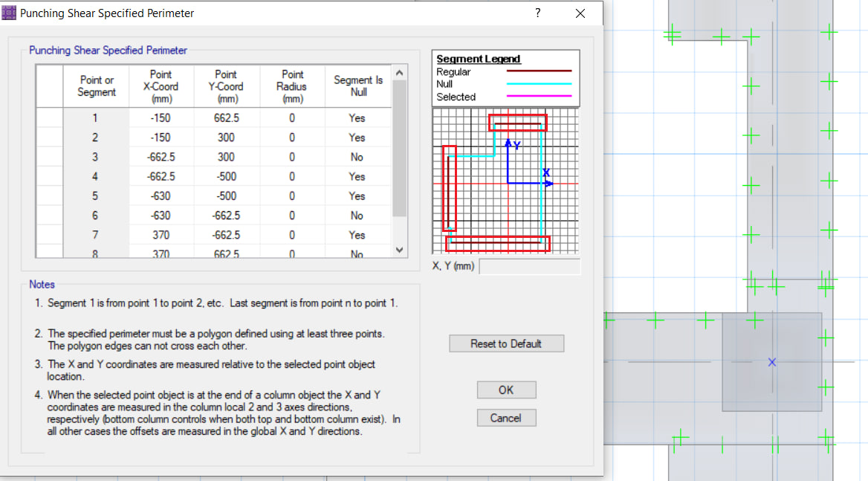Click Y-Coord 300 cell of point 2
Viewport: 868px width, 481px height.
point(227,138)
